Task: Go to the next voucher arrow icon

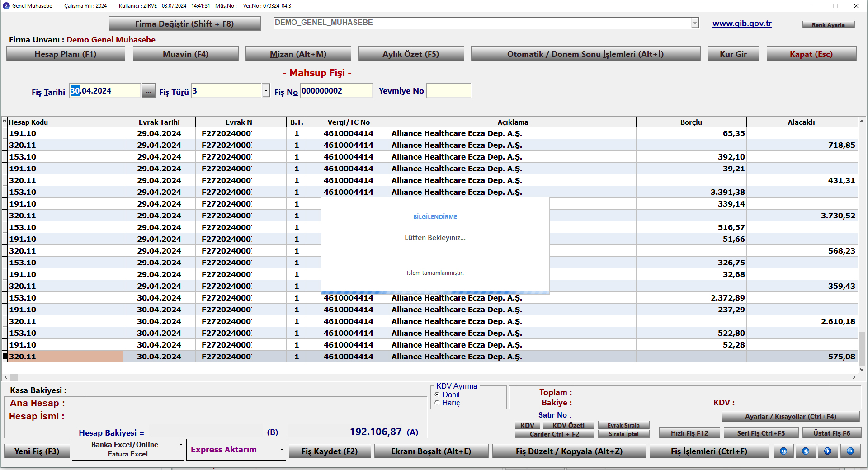Action: 828,451
